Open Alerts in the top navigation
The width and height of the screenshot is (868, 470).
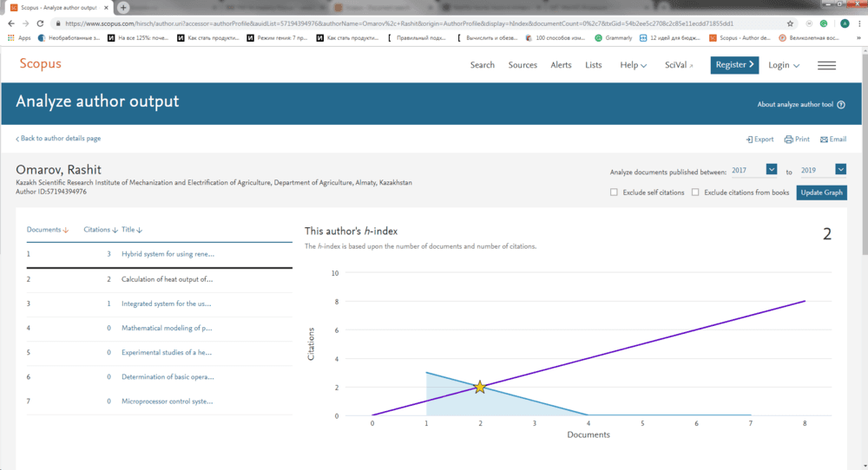point(561,65)
